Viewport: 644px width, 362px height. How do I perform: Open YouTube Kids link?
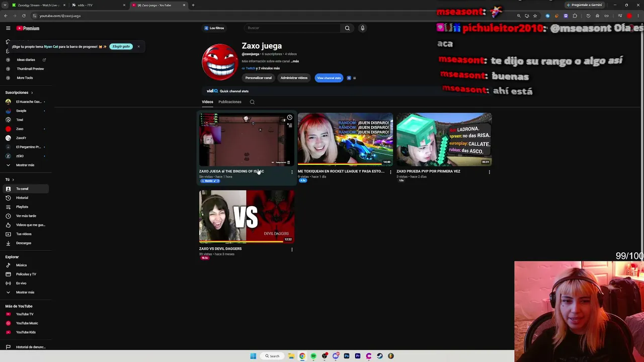coord(25,332)
